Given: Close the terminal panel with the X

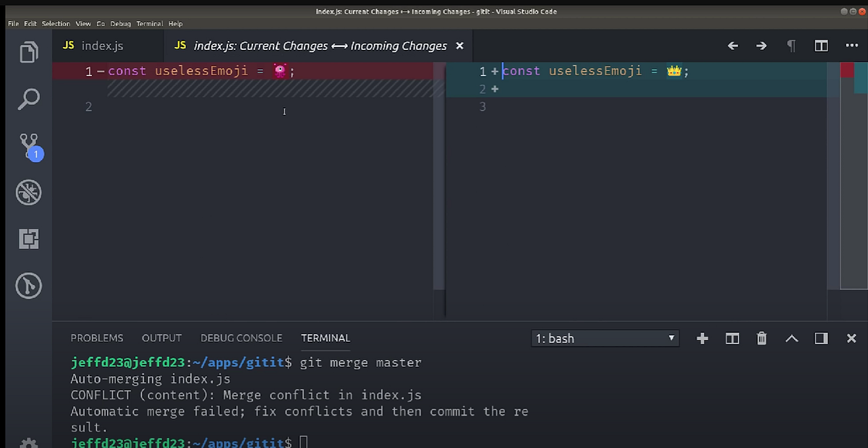Looking at the screenshot, I should 851,338.
